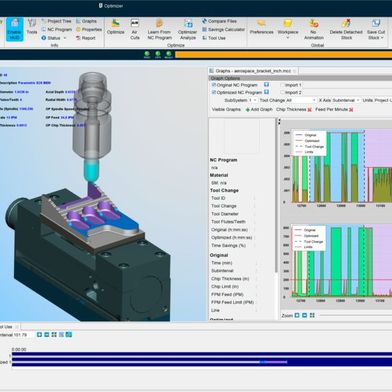Open the Tools icon in ribbon

pyautogui.click(x=32, y=27)
